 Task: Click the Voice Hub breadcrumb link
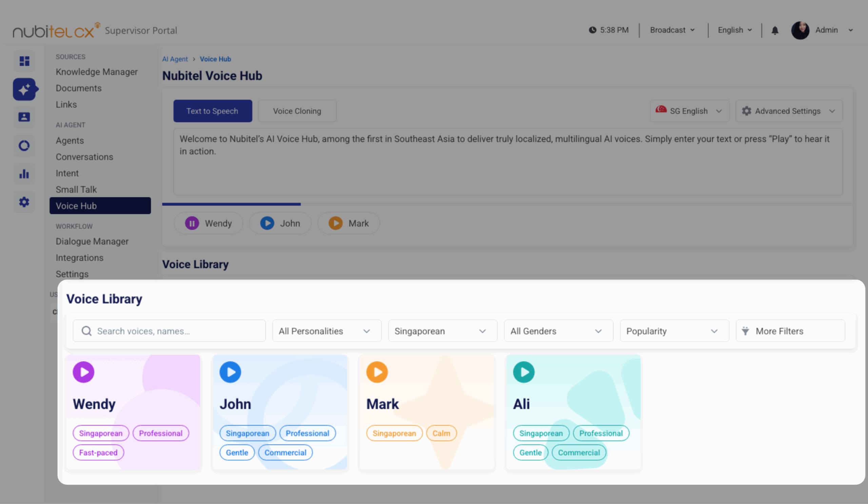click(216, 59)
